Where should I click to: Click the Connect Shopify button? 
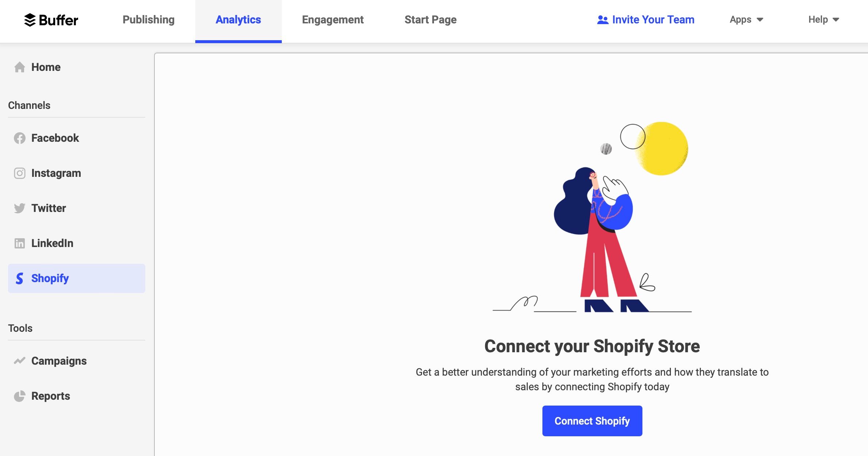592,421
